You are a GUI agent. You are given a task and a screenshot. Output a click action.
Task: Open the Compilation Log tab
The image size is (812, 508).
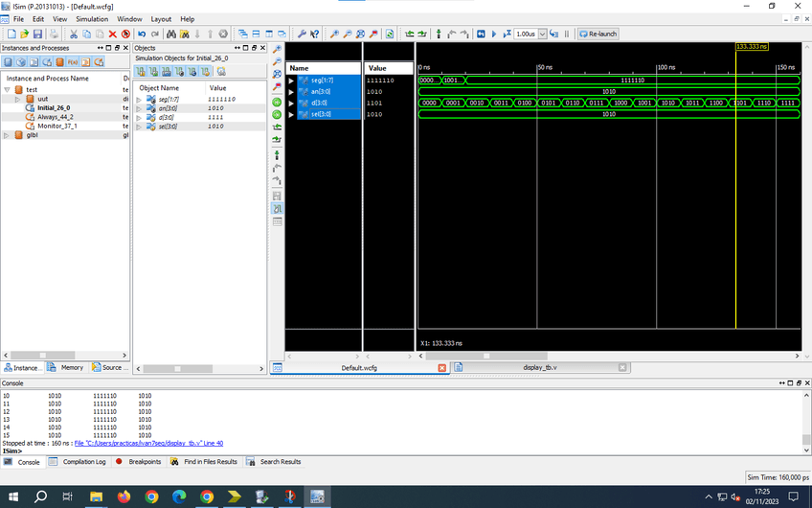click(x=84, y=462)
